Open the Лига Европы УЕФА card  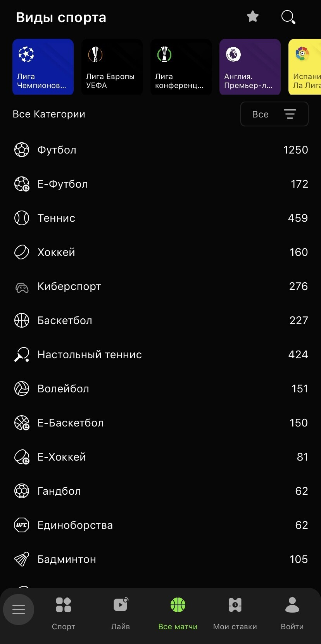click(x=112, y=67)
